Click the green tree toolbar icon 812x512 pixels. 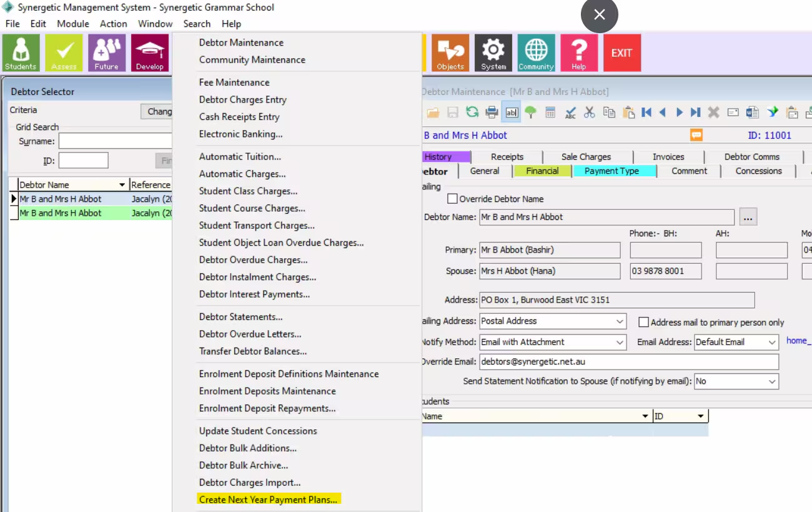tap(530, 113)
